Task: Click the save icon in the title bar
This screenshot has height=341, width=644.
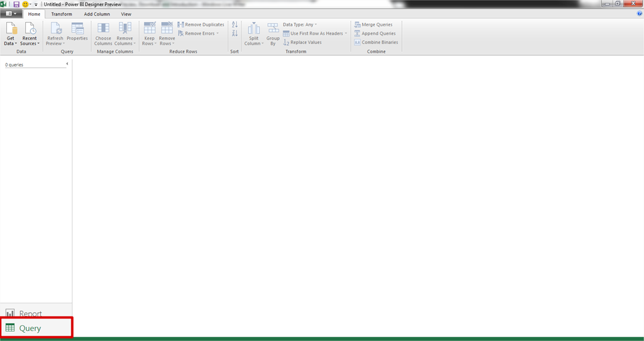Action: point(16,4)
